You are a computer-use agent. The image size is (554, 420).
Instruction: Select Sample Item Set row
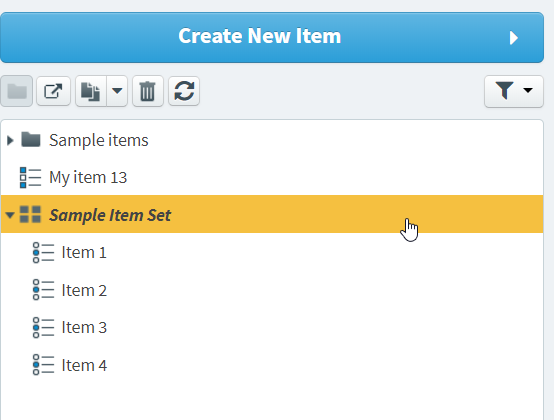click(272, 214)
